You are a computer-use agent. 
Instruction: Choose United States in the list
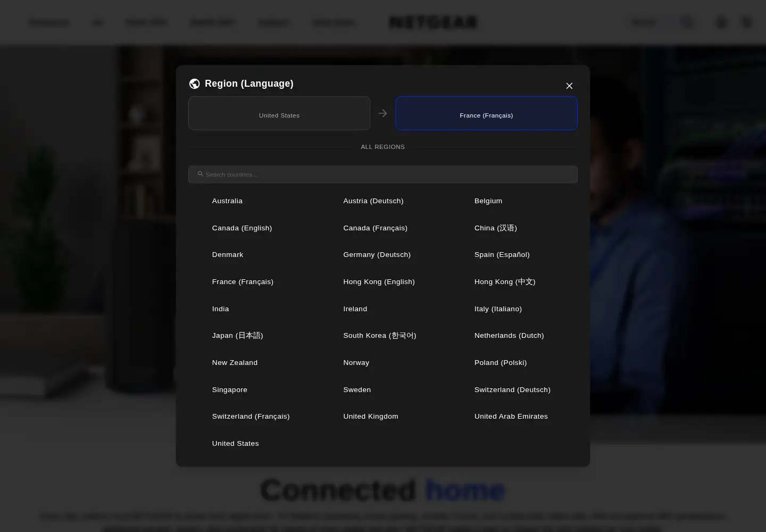[x=236, y=444]
